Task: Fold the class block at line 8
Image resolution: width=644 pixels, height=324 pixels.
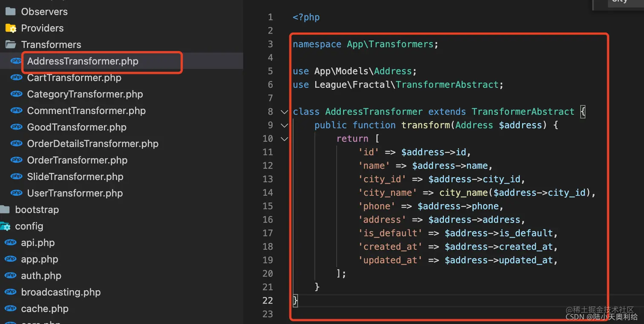Action: pyautogui.click(x=284, y=112)
